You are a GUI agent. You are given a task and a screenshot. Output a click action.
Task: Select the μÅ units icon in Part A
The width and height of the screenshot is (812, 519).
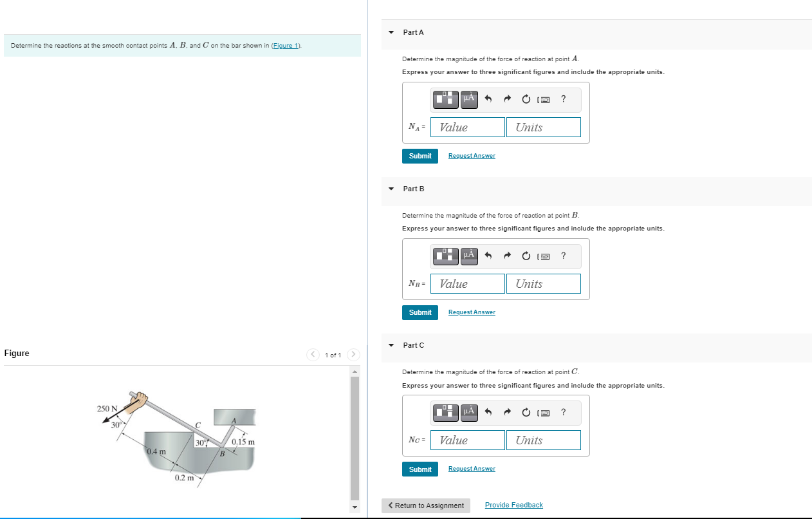pyautogui.click(x=469, y=99)
